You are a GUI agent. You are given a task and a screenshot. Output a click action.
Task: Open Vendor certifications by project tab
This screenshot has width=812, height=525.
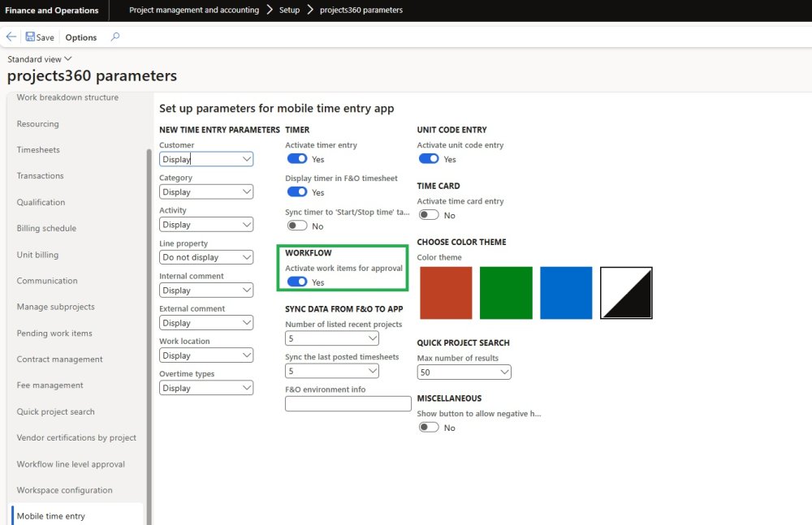point(76,437)
